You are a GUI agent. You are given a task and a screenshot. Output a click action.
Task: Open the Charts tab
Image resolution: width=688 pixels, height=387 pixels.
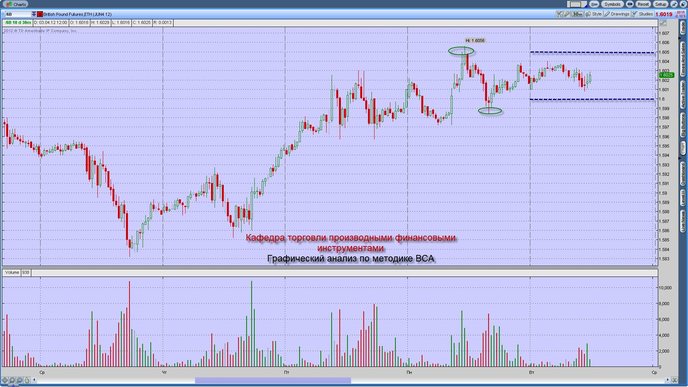[x=16, y=4]
